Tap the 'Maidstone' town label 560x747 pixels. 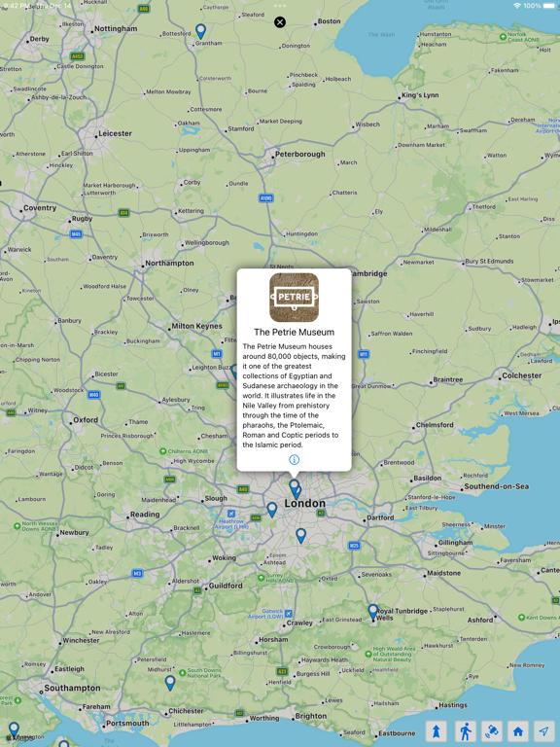[x=443, y=573]
